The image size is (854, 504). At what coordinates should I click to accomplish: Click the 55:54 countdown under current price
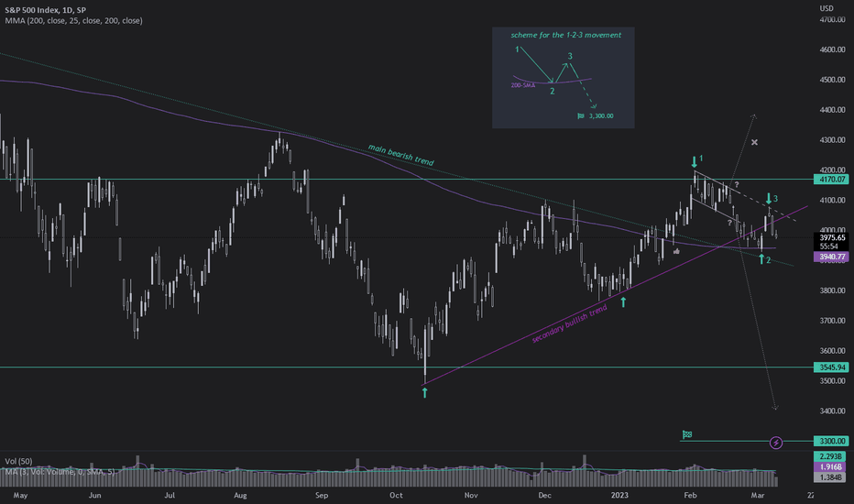831,247
